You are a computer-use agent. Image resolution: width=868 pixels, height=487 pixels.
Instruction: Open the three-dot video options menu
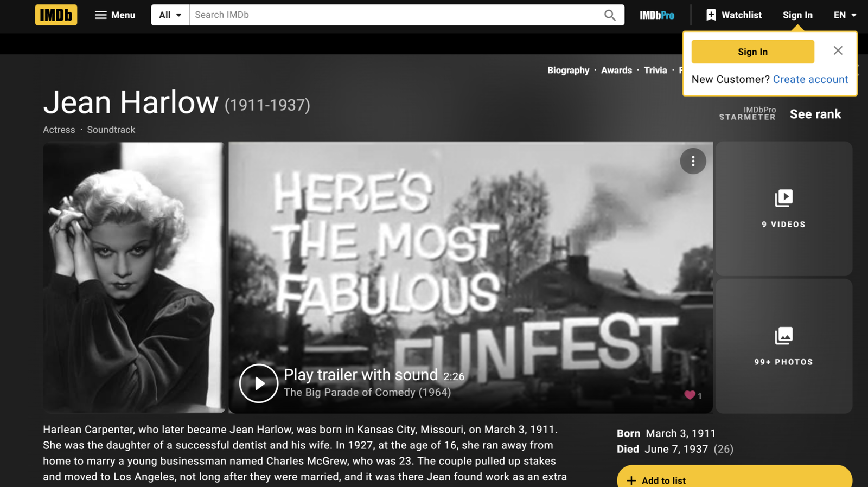693,161
